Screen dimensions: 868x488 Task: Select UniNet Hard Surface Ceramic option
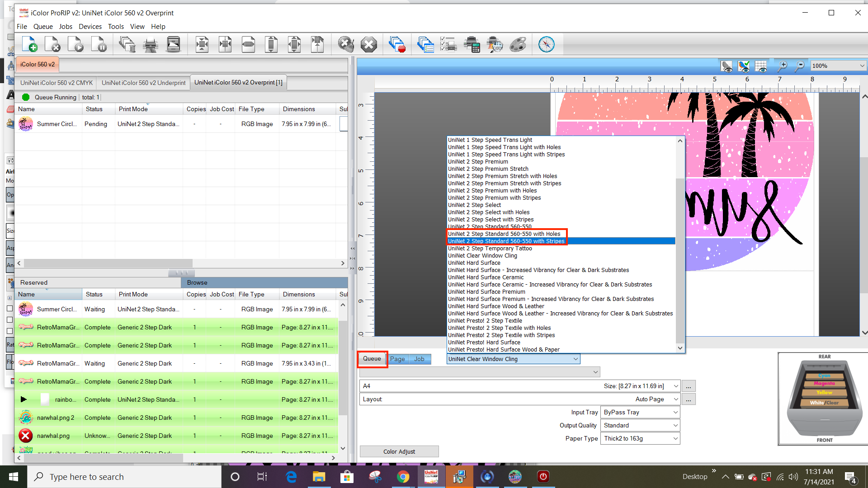[x=486, y=277]
